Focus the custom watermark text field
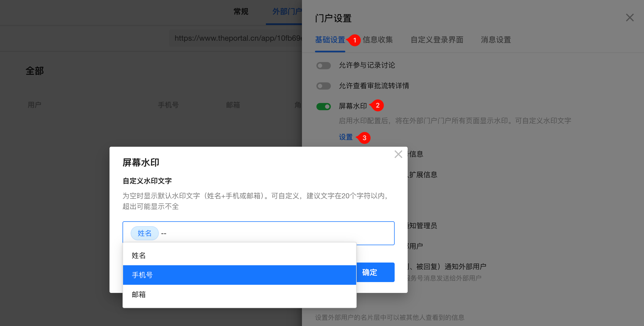Image resolution: width=644 pixels, height=326 pixels. 271,233
